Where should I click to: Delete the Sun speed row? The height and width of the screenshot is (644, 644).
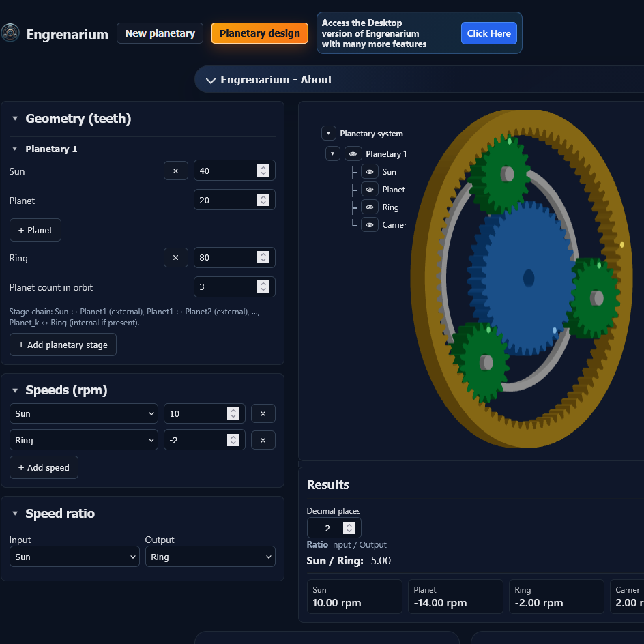click(263, 413)
